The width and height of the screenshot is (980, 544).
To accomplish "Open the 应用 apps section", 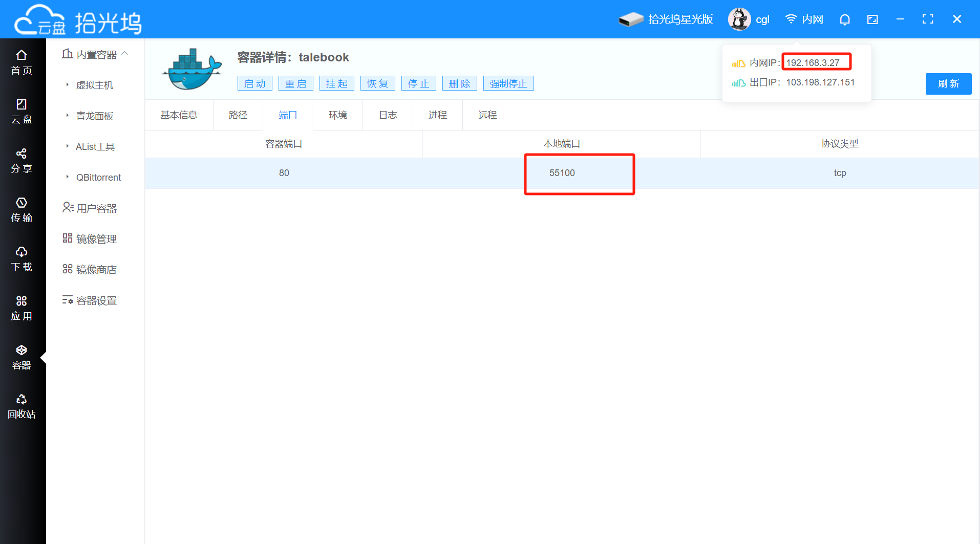I will pos(22,308).
